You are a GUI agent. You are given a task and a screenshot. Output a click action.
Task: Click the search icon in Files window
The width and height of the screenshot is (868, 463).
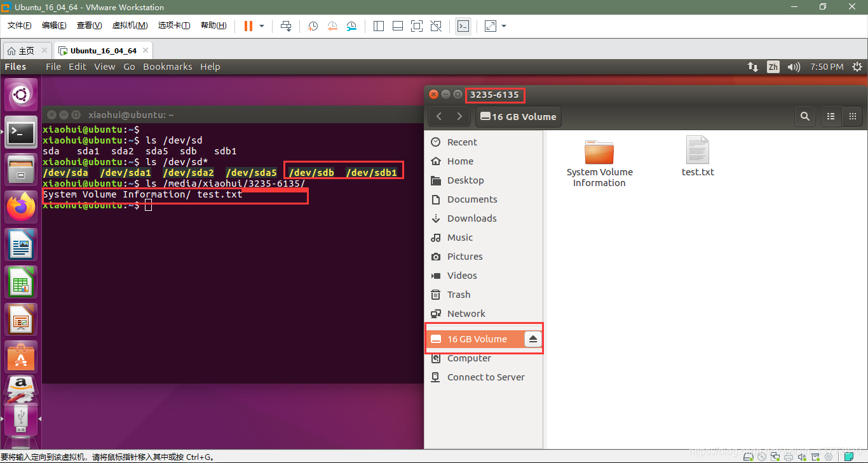pyautogui.click(x=805, y=116)
